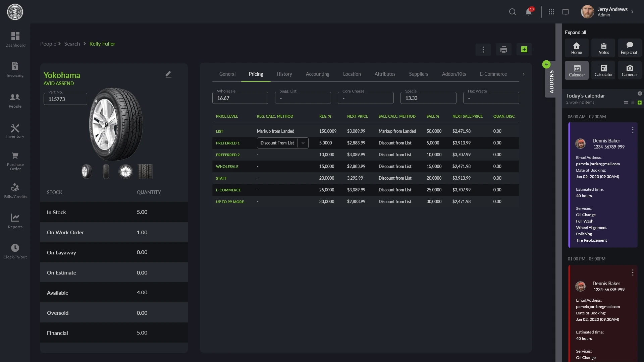Open options on the 06.00 AM appointment card
Viewport: 644px width, 362px height.
pyautogui.click(x=633, y=130)
